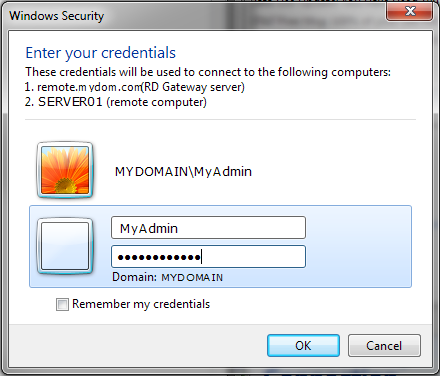Click the remote.mydom.com RD Gateway server line

click(x=135, y=87)
